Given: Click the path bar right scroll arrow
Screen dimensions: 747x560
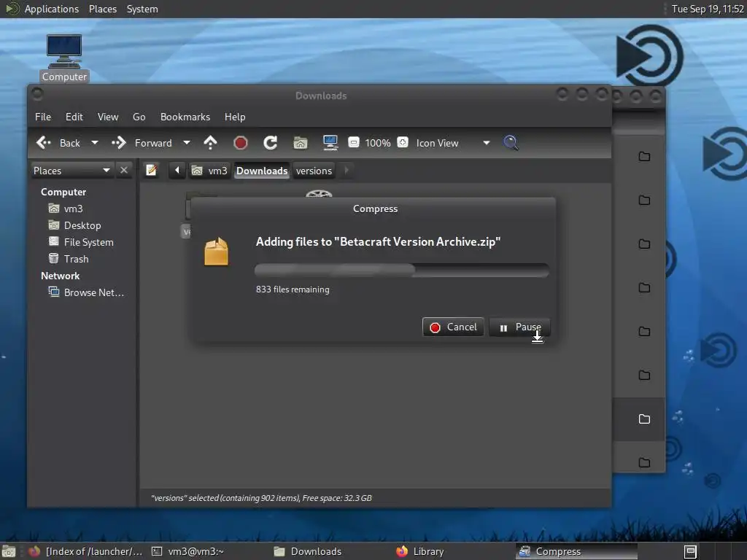Looking at the screenshot, I should [347, 171].
